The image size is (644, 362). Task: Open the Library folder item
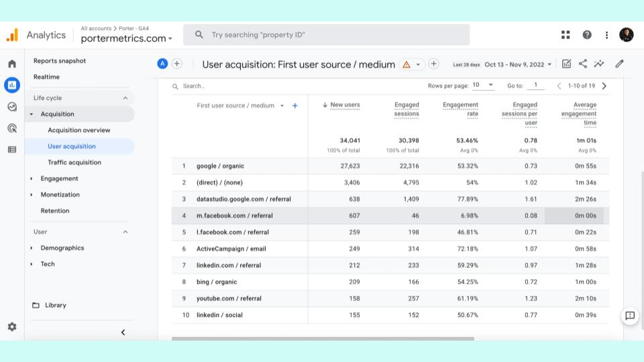click(49, 306)
